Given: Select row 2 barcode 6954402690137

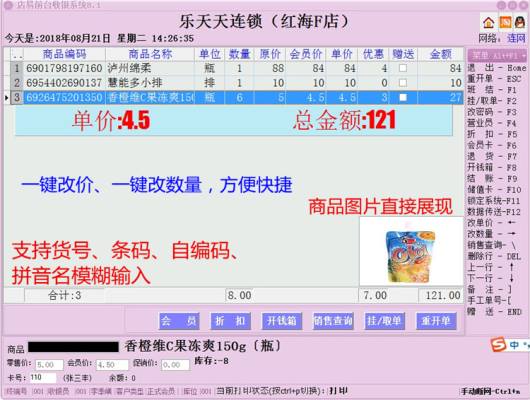Looking at the screenshot, I should pos(64,83).
